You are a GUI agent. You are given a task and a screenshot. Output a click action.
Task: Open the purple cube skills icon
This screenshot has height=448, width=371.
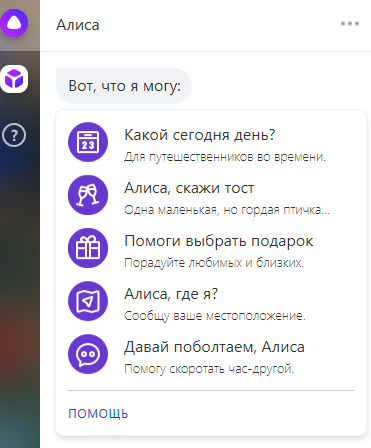14,79
